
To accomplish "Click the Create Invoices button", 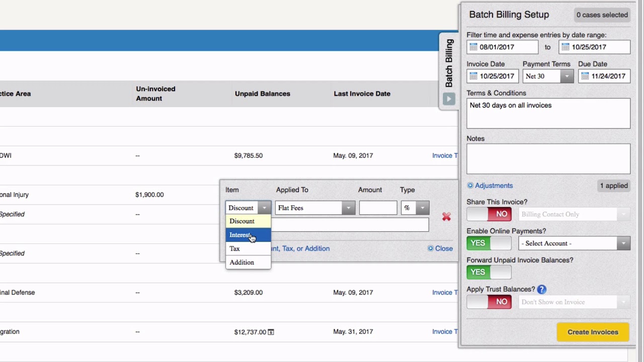I will pyautogui.click(x=593, y=332).
